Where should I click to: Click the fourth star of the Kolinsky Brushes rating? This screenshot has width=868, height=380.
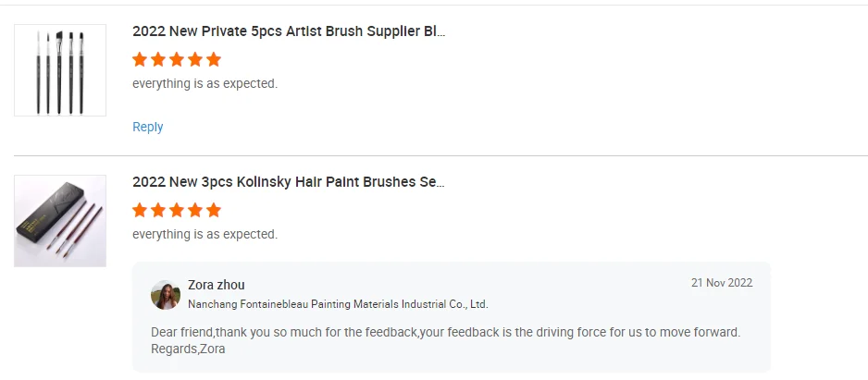click(195, 210)
